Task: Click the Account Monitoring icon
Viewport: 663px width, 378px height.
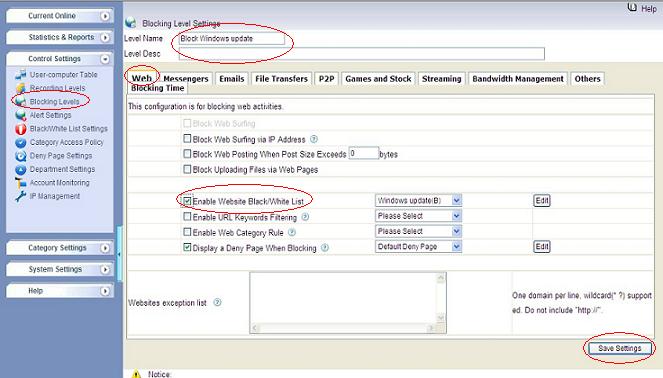Action: pos(20,183)
